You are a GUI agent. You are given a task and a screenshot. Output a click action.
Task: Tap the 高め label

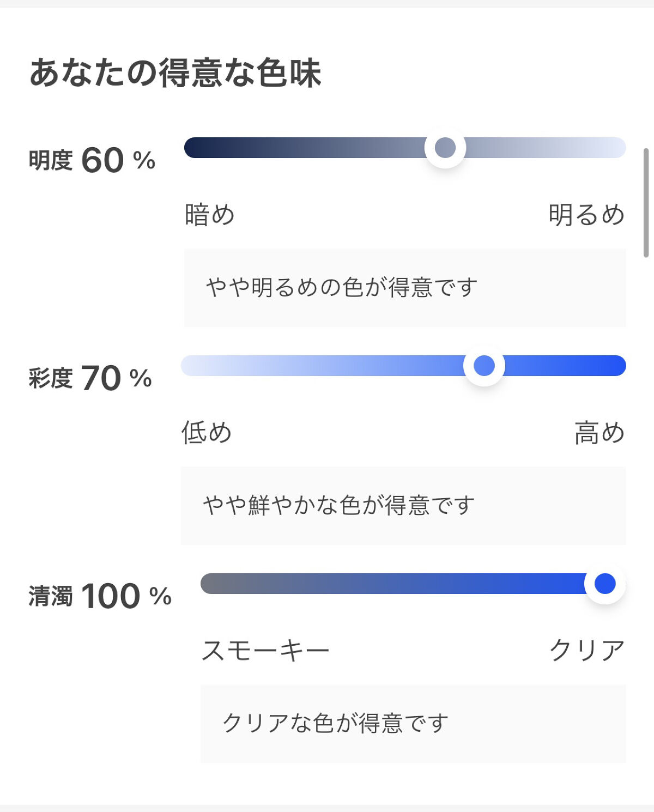[x=599, y=433]
